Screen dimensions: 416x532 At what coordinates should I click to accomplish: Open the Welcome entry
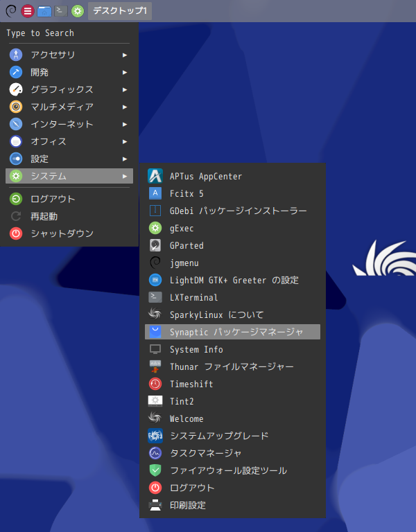pos(233,418)
